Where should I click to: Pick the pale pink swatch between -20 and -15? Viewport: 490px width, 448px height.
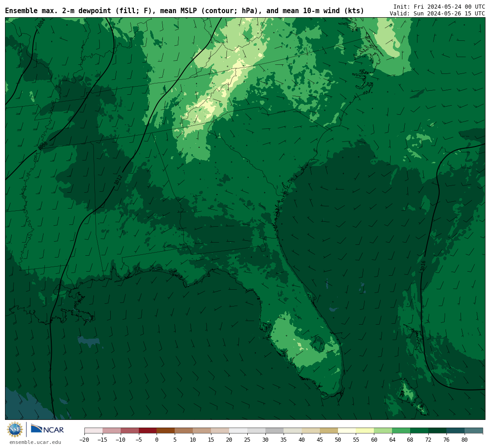pyautogui.click(x=93, y=431)
